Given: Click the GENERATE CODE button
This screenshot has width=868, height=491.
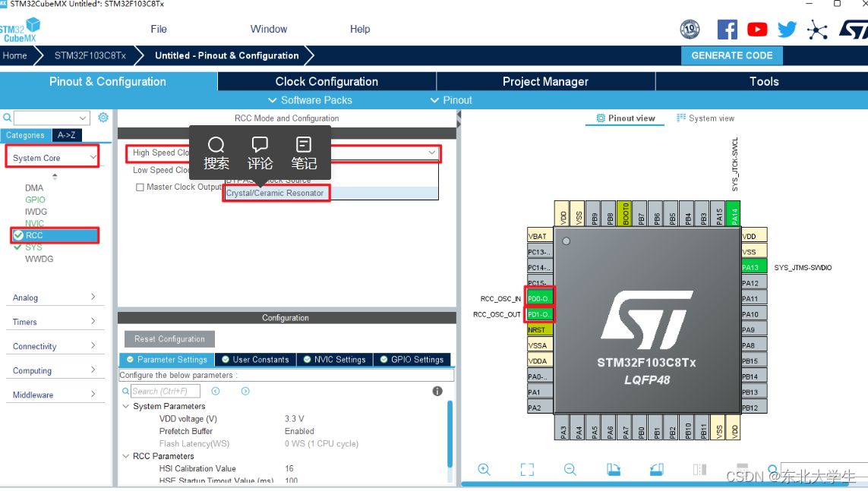Looking at the screenshot, I should click(x=731, y=55).
